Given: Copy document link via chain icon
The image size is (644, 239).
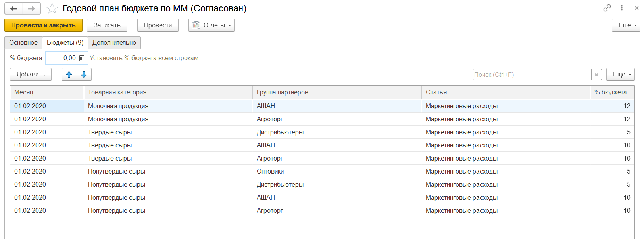Looking at the screenshot, I should pos(607,8).
